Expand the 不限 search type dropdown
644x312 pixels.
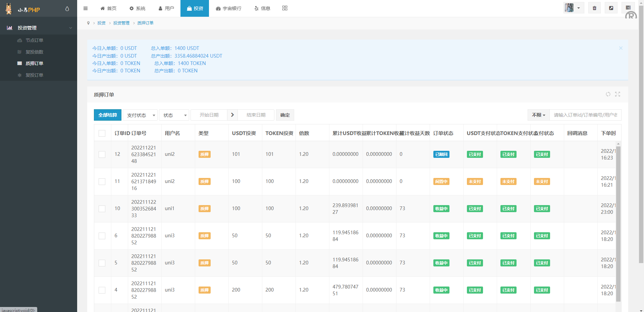click(538, 115)
